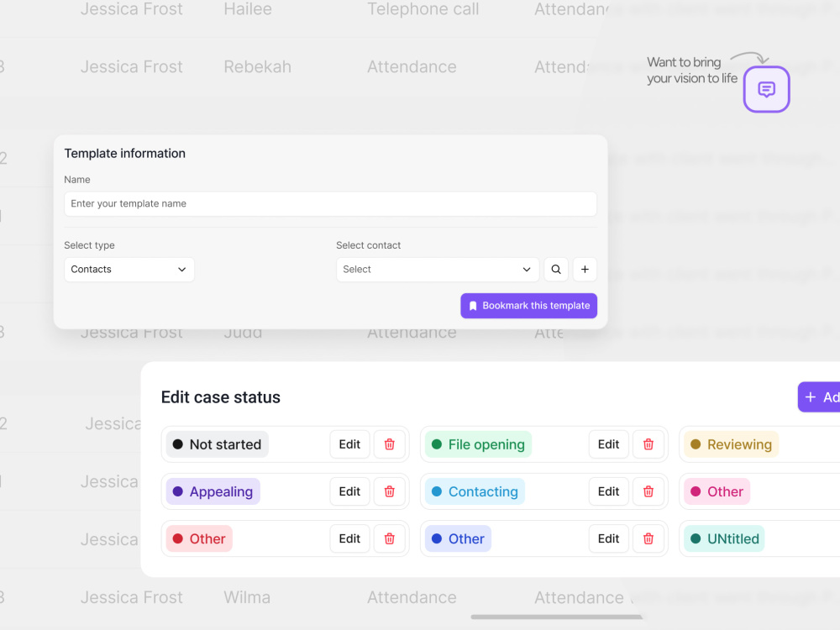Select the red Other status tag
The width and height of the screenshot is (840, 630).
tap(199, 538)
